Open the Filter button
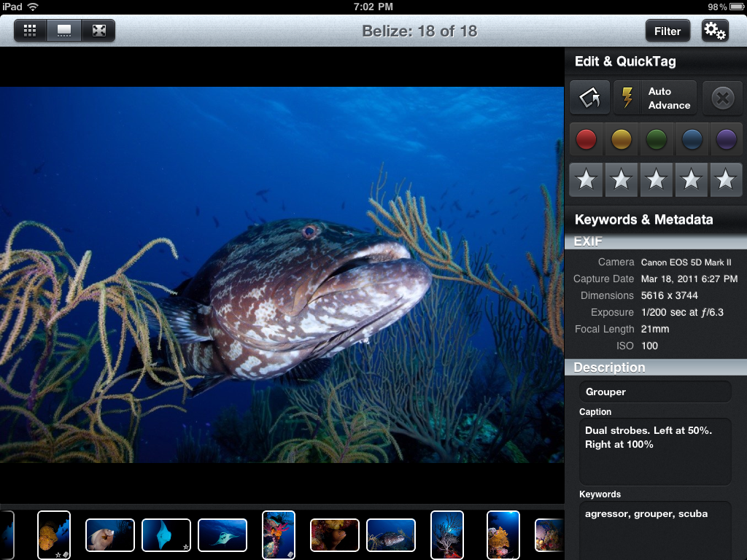 click(667, 31)
